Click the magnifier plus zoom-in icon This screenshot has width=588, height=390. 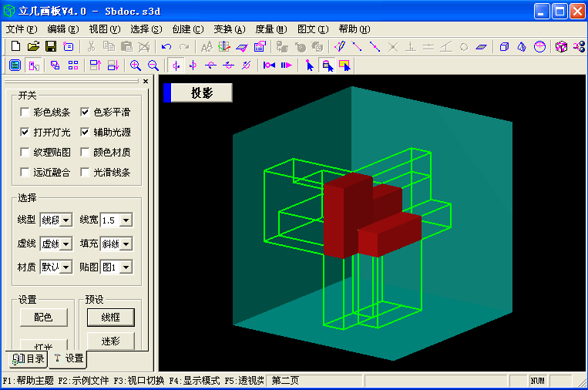[135, 66]
